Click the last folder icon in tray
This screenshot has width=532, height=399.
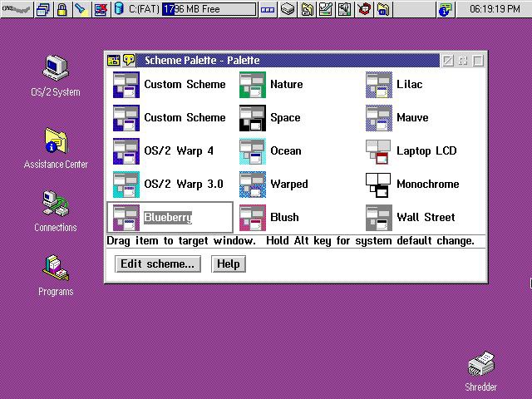tap(383, 9)
